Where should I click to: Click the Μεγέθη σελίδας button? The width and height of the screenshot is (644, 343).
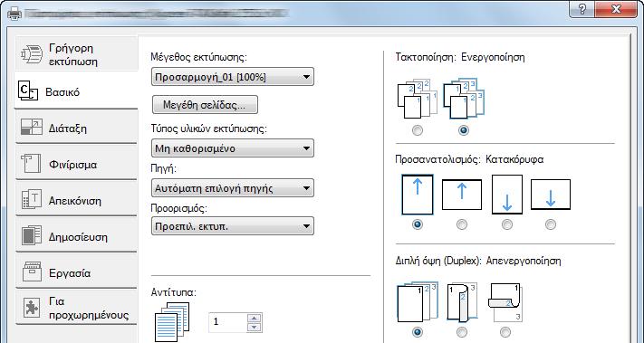(205, 105)
